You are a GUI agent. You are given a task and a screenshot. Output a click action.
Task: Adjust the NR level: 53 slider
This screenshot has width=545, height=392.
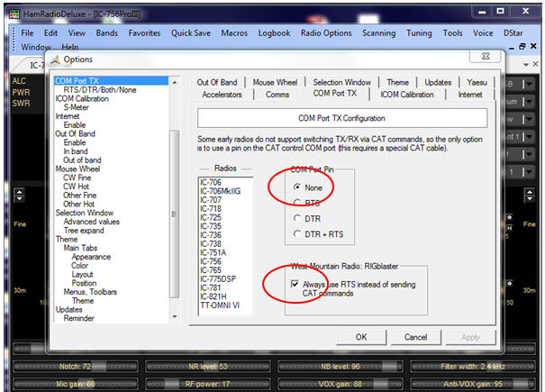[x=208, y=366]
